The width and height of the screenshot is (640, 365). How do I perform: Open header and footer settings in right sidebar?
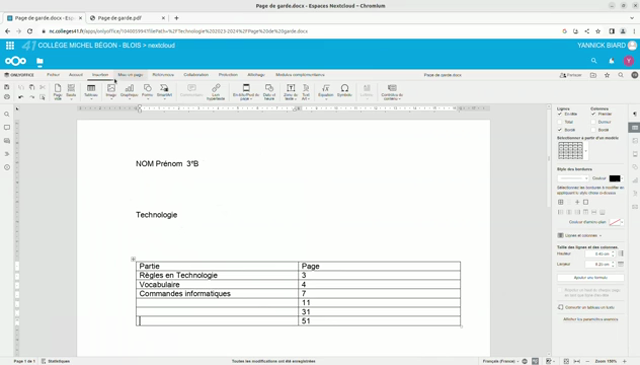point(635,154)
